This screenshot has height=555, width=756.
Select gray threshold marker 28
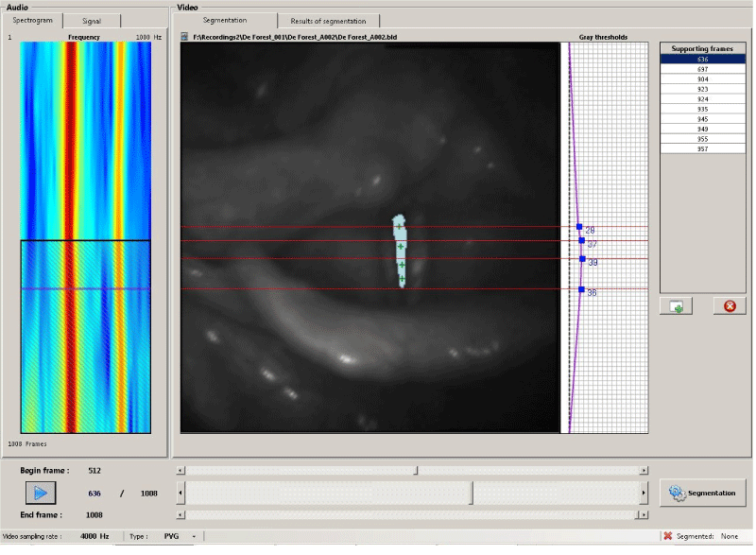[579, 227]
